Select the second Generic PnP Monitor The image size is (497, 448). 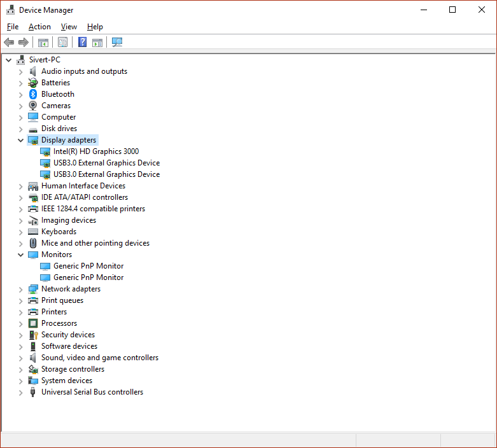click(88, 277)
